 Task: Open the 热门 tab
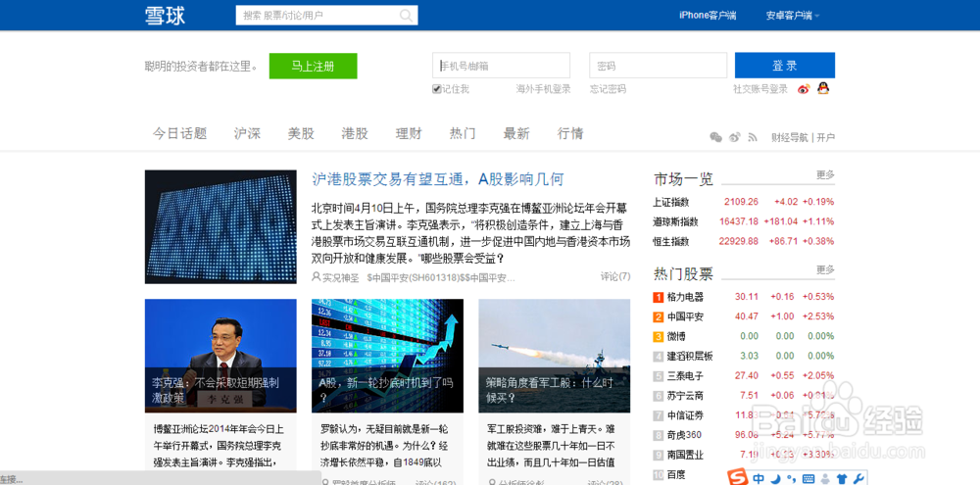(x=463, y=133)
